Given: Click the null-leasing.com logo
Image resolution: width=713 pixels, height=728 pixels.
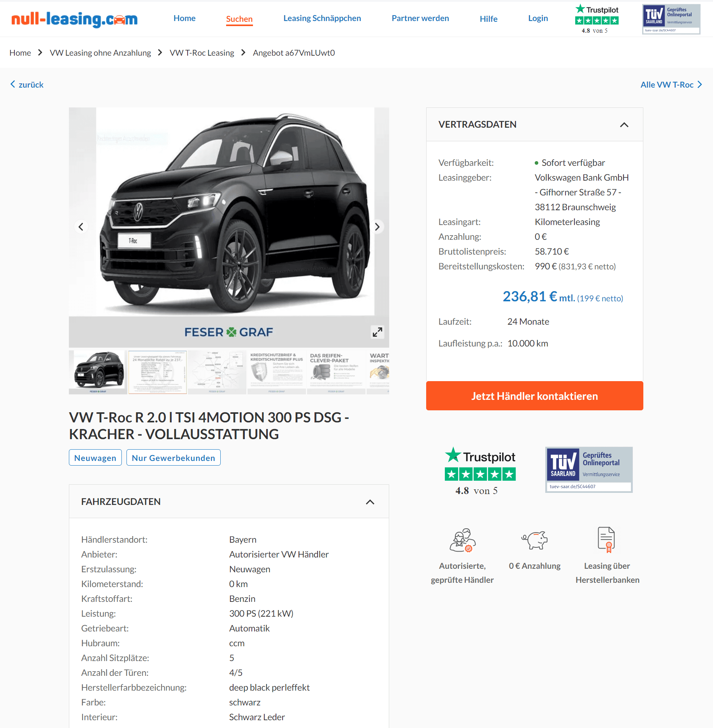Looking at the screenshot, I should pos(74,19).
